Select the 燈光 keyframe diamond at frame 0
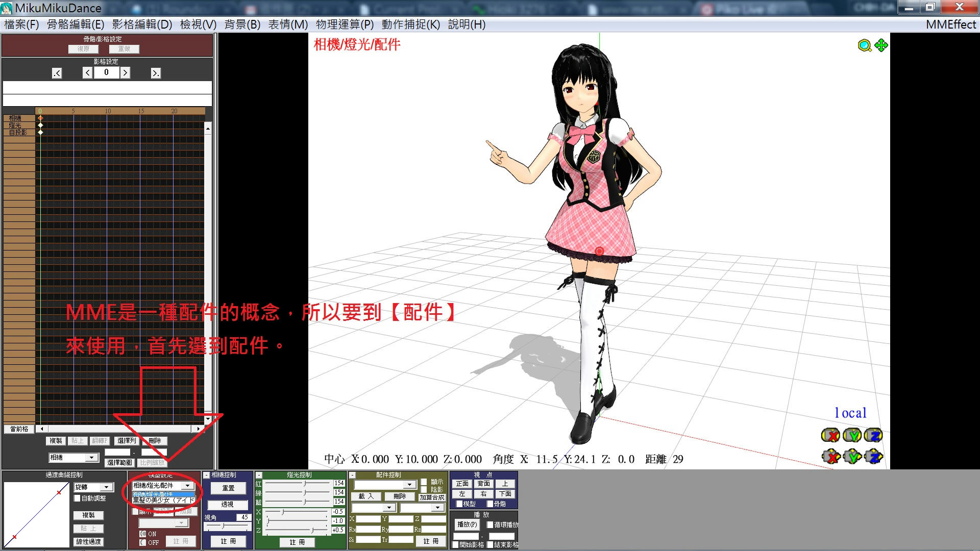The width and height of the screenshot is (980, 551). pos(40,125)
